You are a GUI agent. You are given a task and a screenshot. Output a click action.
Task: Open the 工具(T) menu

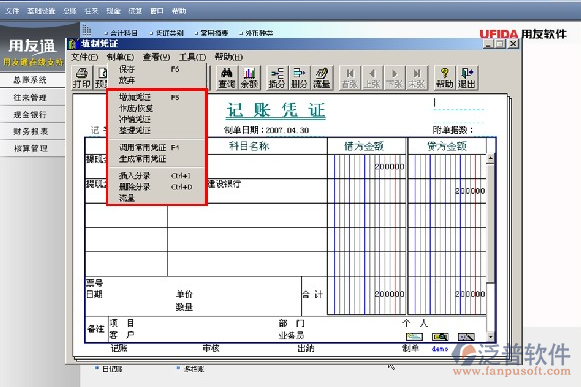pyautogui.click(x=192, y=57)
